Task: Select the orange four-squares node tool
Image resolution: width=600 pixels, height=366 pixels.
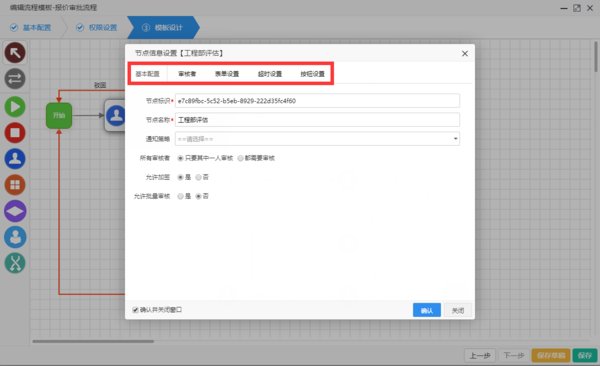Action: click(15, 185)
